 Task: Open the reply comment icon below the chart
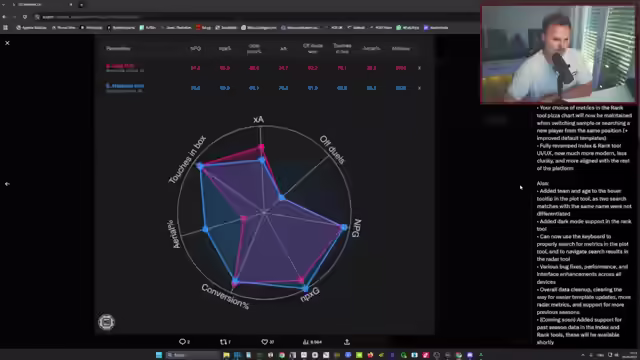[182, 342]
